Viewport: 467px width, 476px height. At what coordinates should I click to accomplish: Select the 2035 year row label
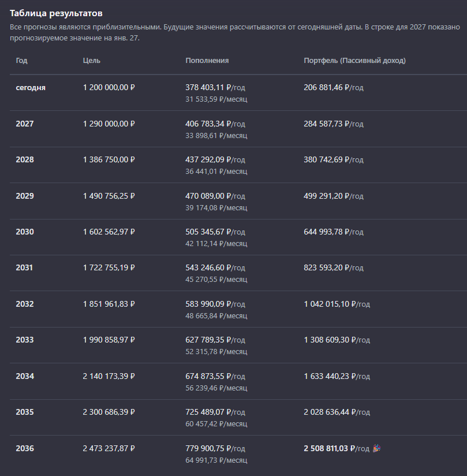(25, 412)
